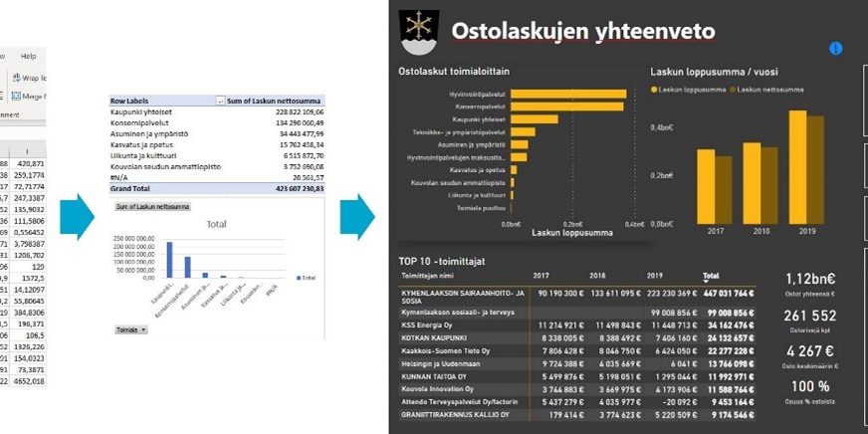868x434 pixels.
Task: Select the Hyvinvointipalvelut bar
Action: point(568,95)
